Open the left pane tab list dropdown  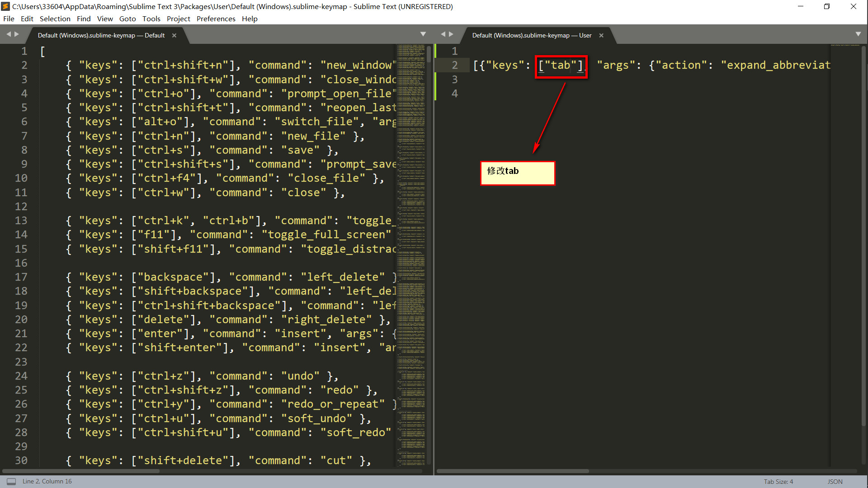coord(423,34)
